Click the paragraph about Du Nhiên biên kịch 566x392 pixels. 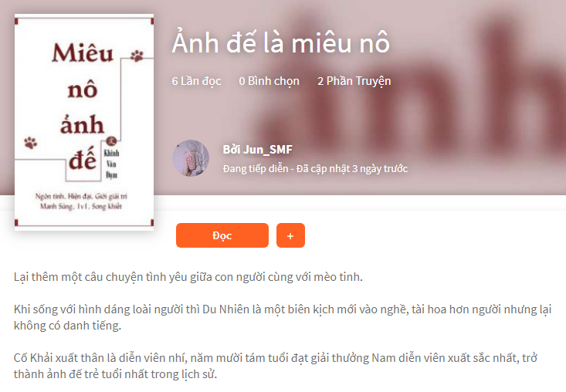tap(283, 317)
